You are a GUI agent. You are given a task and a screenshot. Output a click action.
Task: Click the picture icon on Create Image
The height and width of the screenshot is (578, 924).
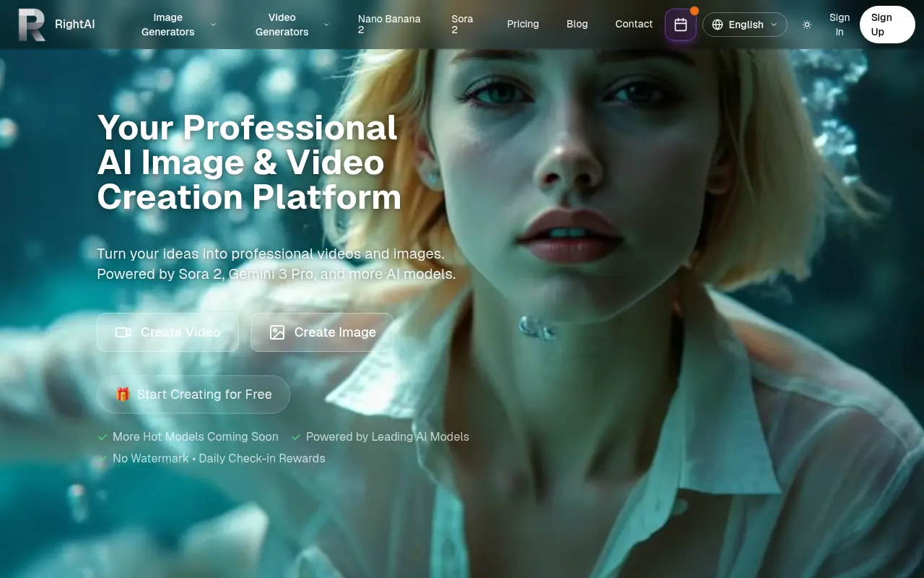pos(277,332)
